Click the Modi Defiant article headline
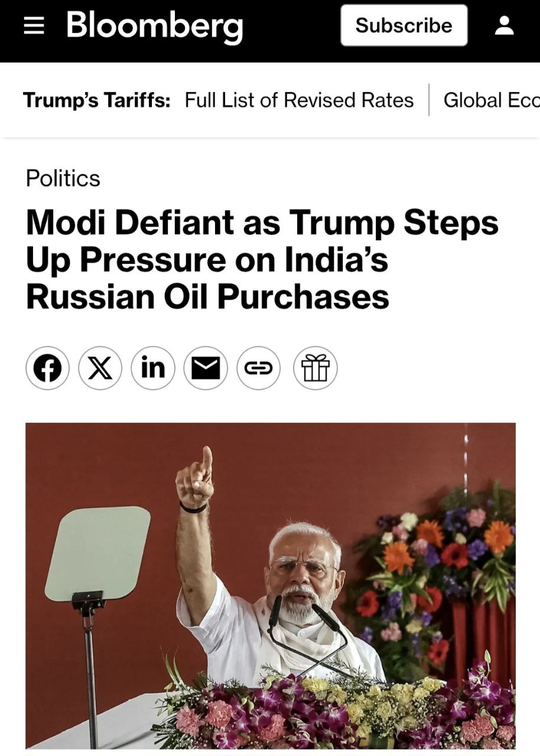 point(262,259)
